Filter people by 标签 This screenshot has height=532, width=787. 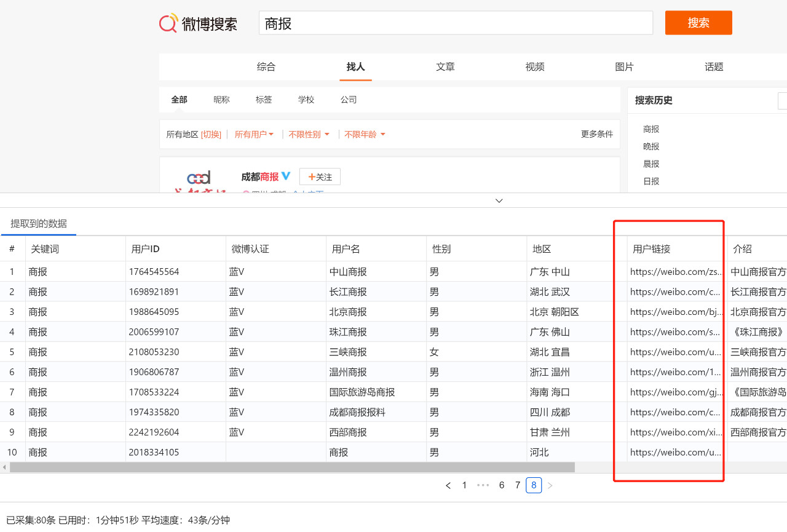(264, 100)
